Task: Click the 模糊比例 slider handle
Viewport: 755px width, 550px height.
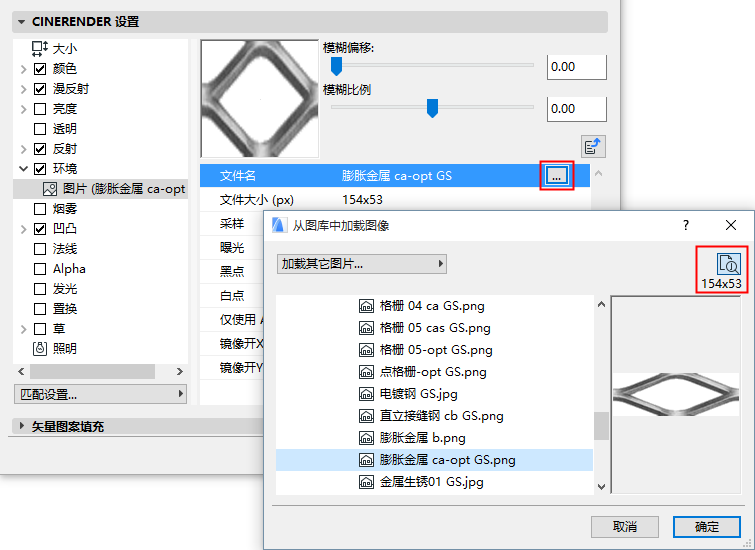Action: pos(432,108)
